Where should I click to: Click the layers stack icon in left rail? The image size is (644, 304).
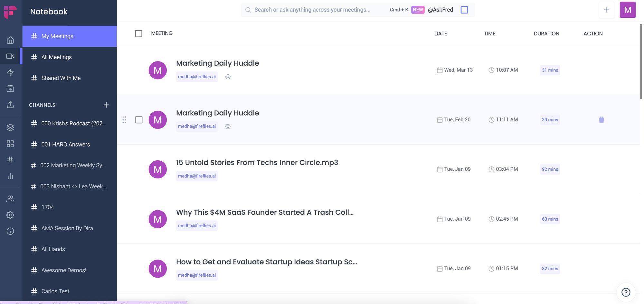[10, 128]
